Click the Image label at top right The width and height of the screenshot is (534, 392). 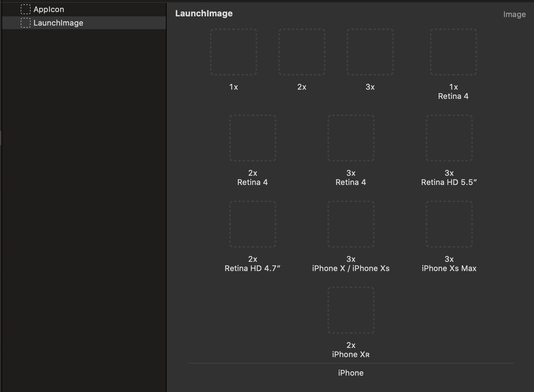[x=514, y=15]
